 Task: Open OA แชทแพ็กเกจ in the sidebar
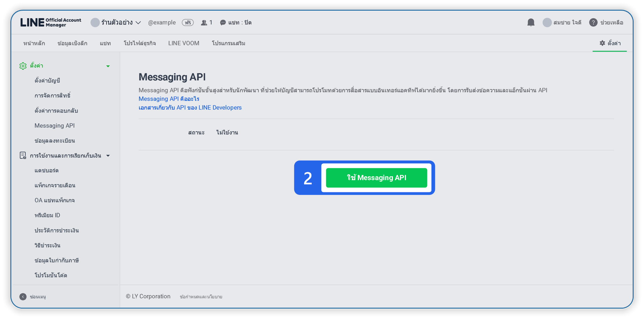(55, 200)
